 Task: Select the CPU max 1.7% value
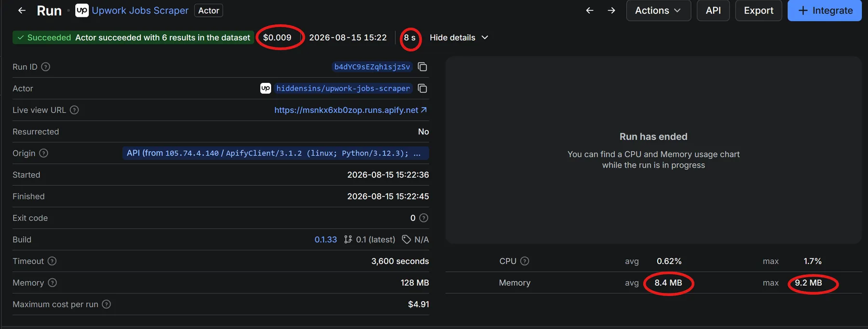(813, 261)
